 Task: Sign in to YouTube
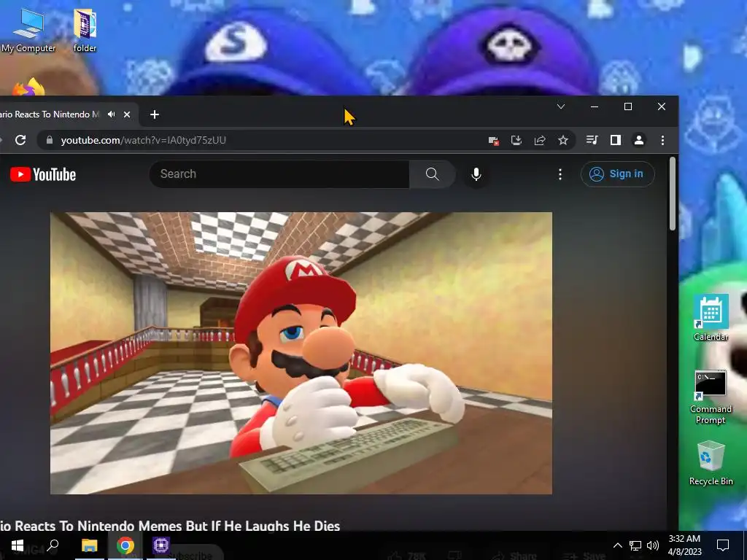tap(617, 174)
